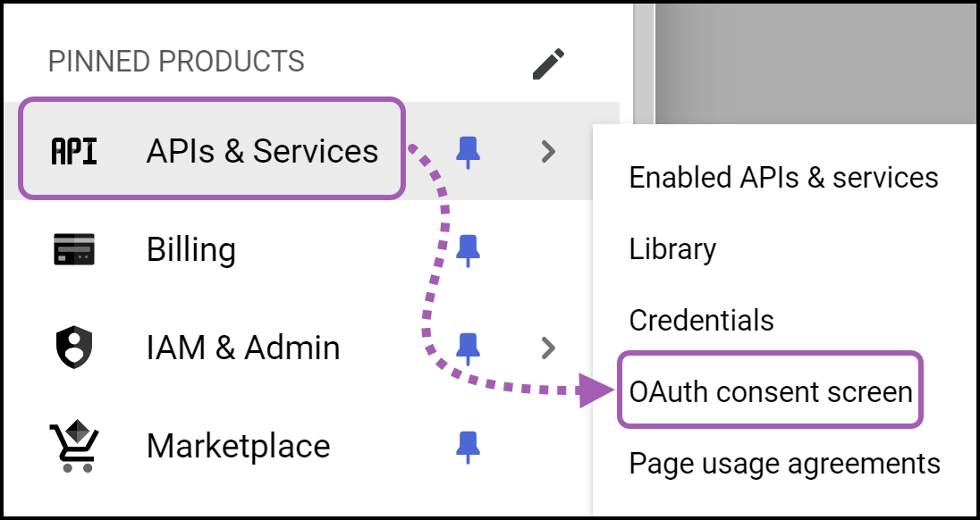Viewport: 980px width, 520px height.
Task: Click the pin icon next to APIs & Services
Action: [x=469, y=151]
